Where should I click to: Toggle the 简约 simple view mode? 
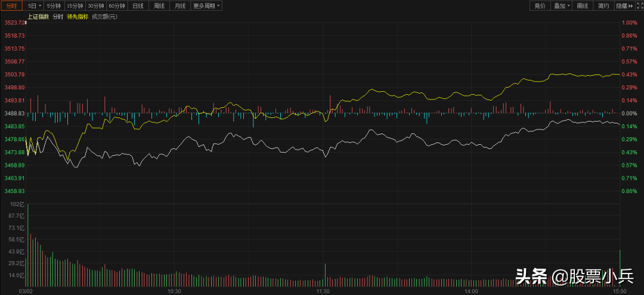point(603,5)
